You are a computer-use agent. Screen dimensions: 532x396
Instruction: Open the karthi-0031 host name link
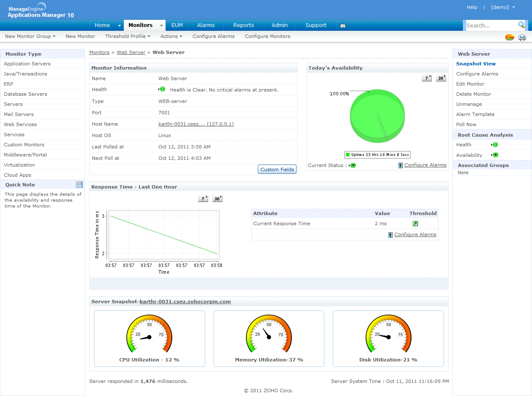click(x=196, y=124)
